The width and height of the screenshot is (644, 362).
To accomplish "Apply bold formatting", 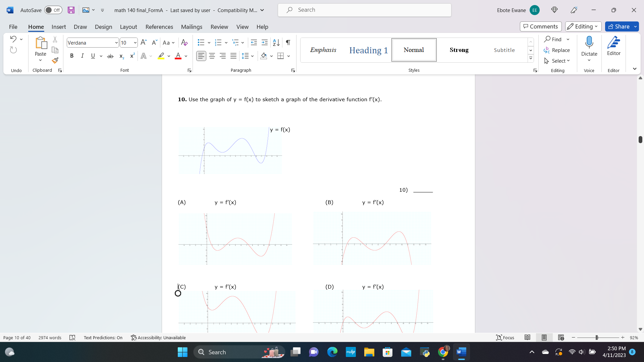I will (71, 56).
